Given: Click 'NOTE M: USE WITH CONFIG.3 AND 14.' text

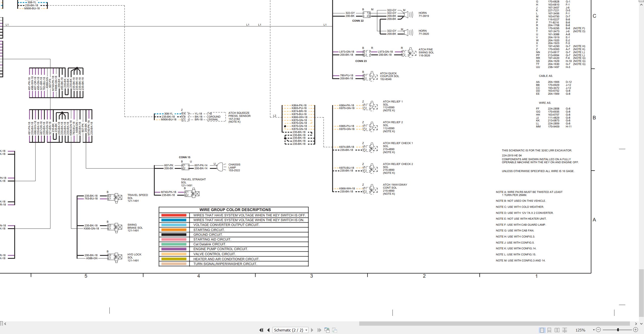Looking at the screenshot, I should click(x=520, y=261).
